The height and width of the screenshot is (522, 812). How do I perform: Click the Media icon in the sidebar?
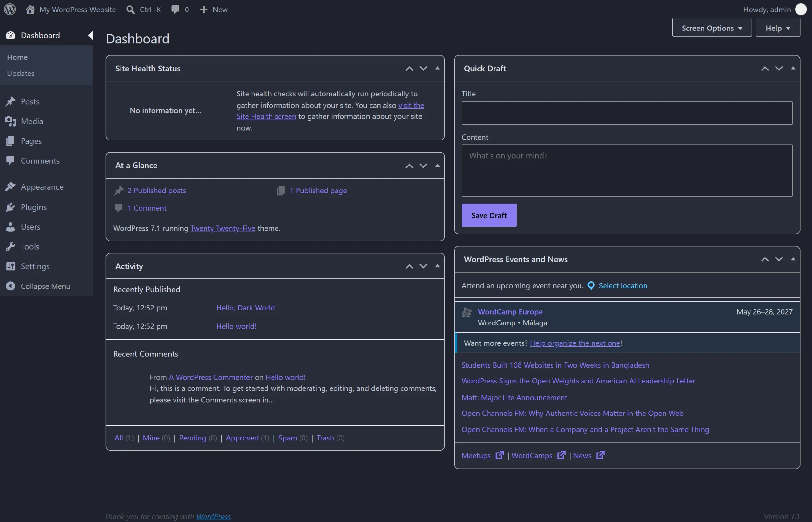[x=10, y=121]
